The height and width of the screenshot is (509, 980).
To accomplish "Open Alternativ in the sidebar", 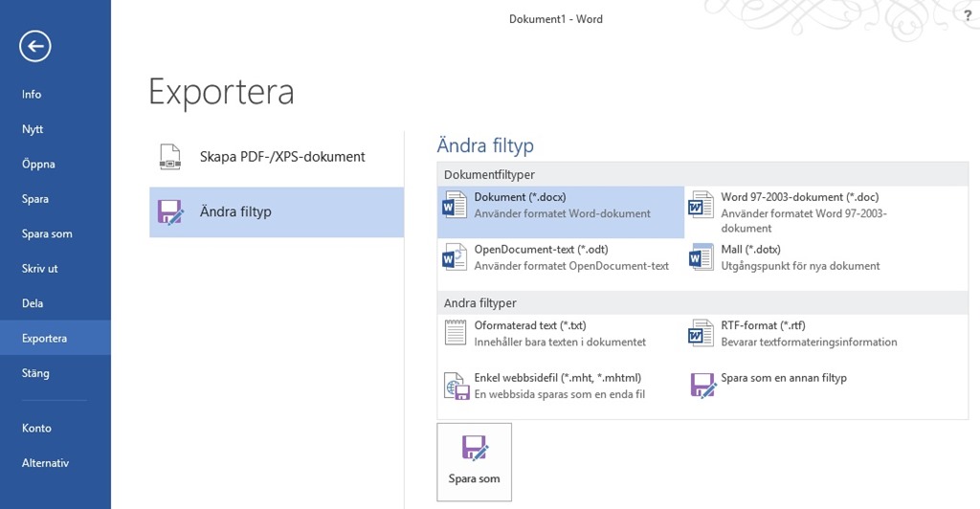I will (x=46, y=463).
